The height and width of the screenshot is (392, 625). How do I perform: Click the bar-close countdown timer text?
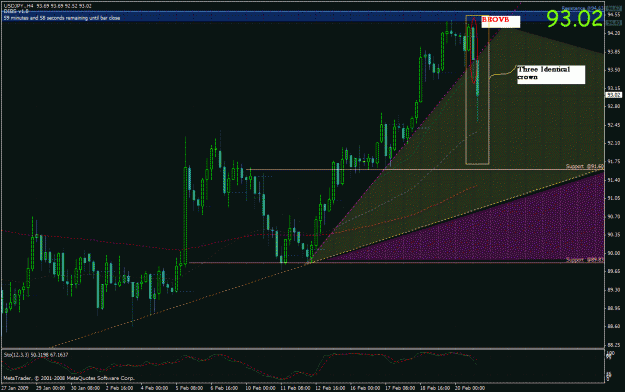pos(61,18)
